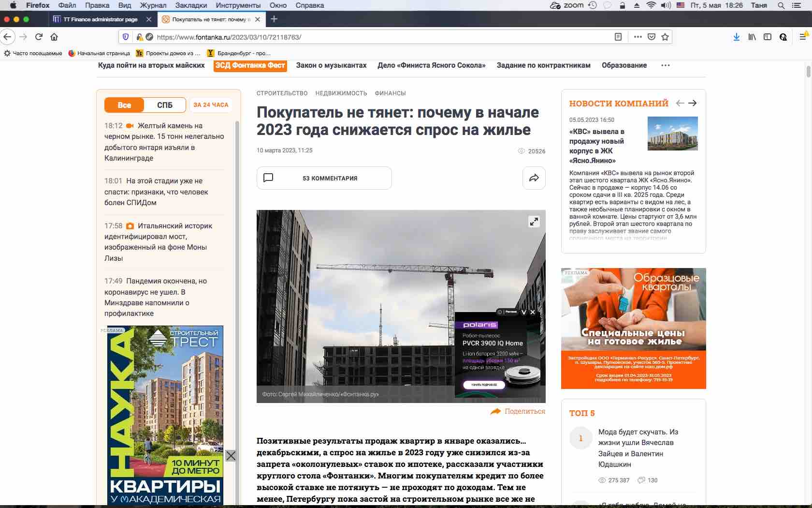Bookmark this page with the star icon

(x=665, y=37)
